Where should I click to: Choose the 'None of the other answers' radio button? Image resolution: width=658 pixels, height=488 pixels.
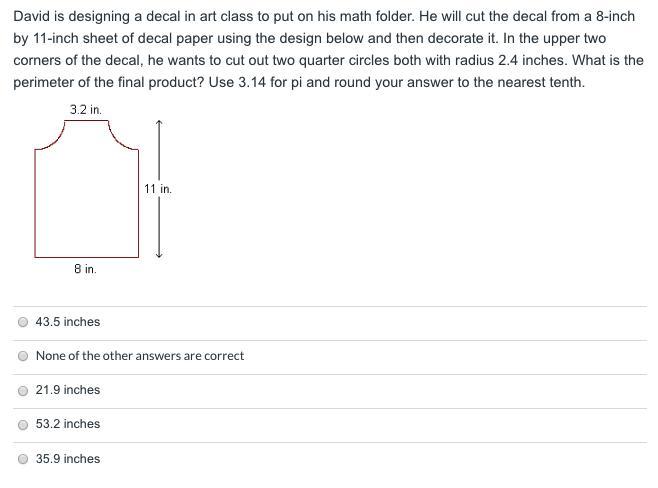tap(23, 356)
